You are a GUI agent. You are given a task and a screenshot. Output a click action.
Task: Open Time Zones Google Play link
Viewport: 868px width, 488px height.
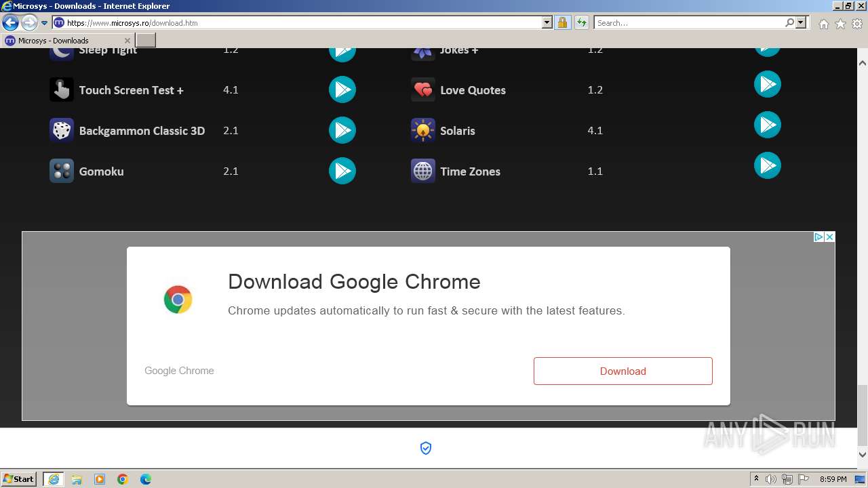tap(768, 165)
